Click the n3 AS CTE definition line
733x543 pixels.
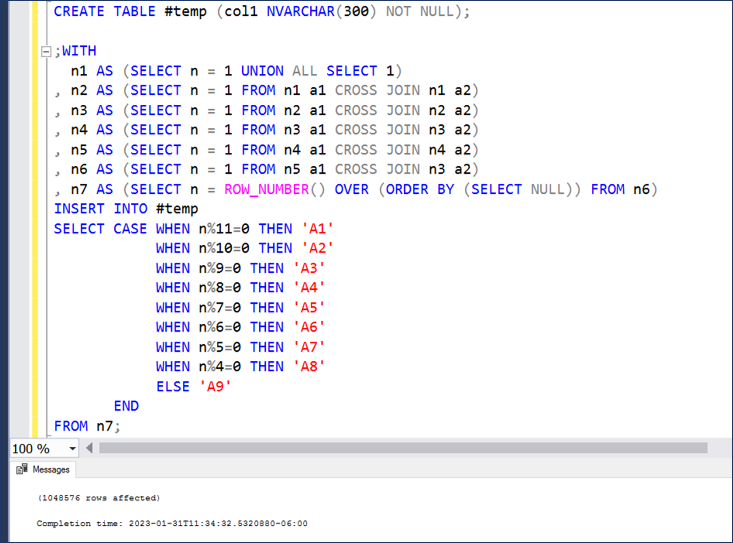click(x=267, y=110)
